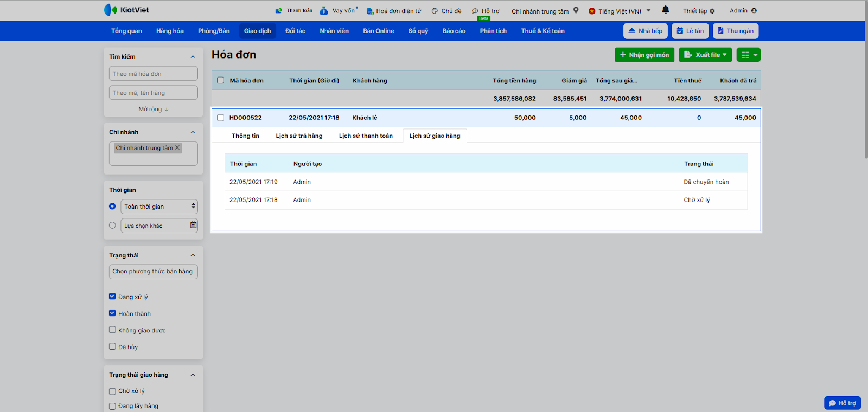Remove Chi nhánh trung tâm filter tag

click(177, 147)
